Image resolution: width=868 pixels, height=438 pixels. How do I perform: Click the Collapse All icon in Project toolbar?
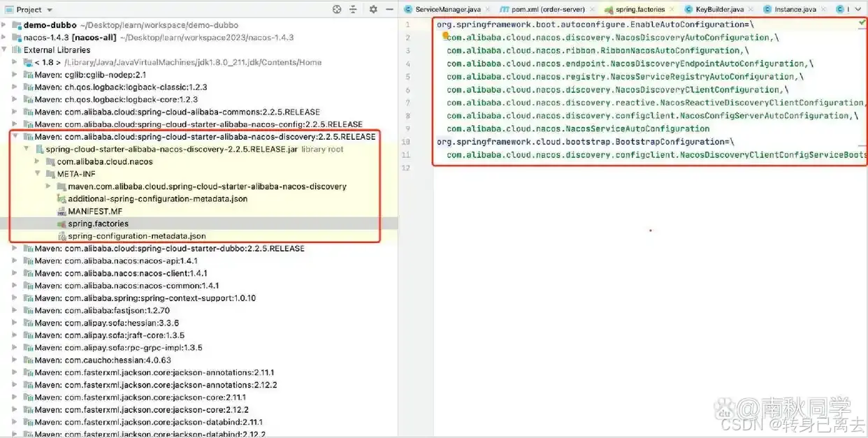pyautogui.click(x=354, y=9)
